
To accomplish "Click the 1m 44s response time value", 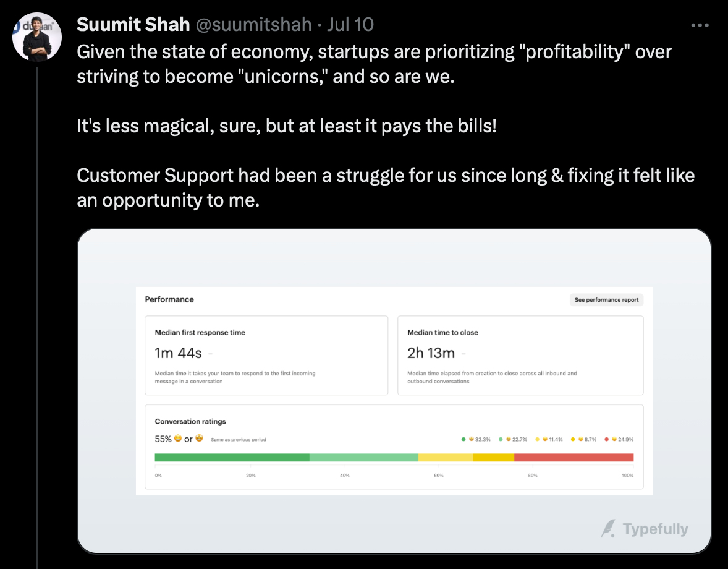I will (178, 354).
